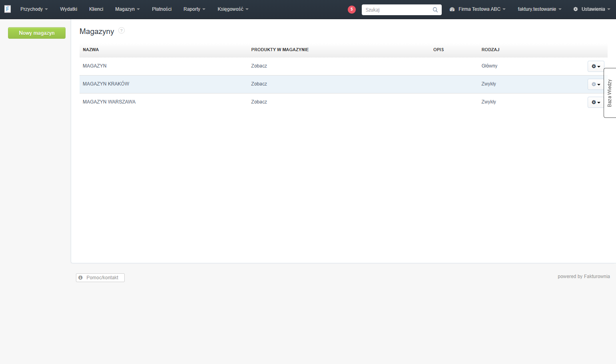View products in MAGAZYN KRAKÓW via Zobacz

click(x=259, y=84)
